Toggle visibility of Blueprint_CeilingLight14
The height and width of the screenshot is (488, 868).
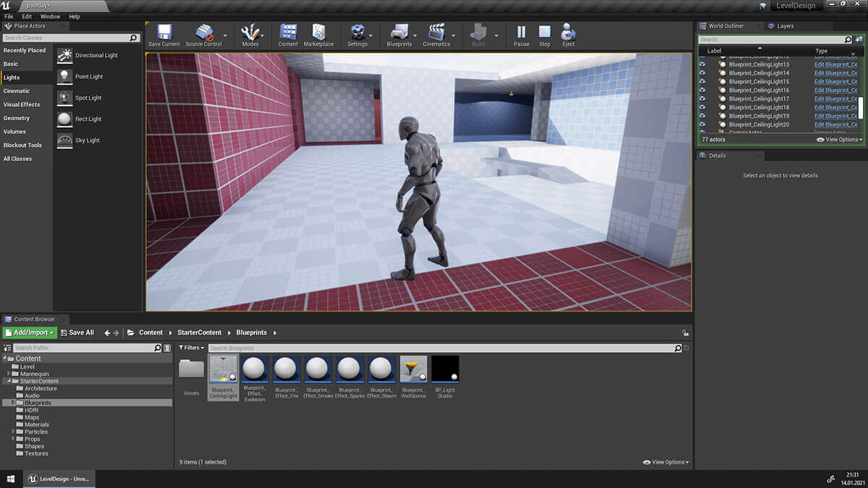[x=702, y=73]
